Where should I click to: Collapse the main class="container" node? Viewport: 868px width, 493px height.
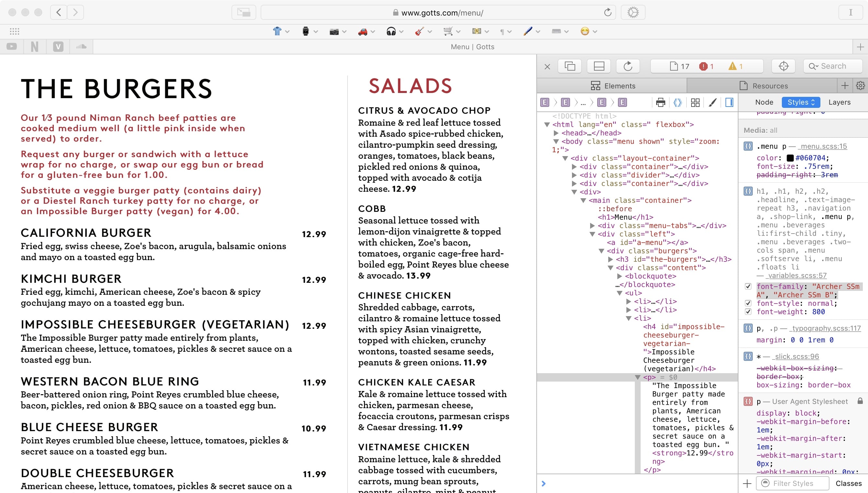click(x=583, y=201)
